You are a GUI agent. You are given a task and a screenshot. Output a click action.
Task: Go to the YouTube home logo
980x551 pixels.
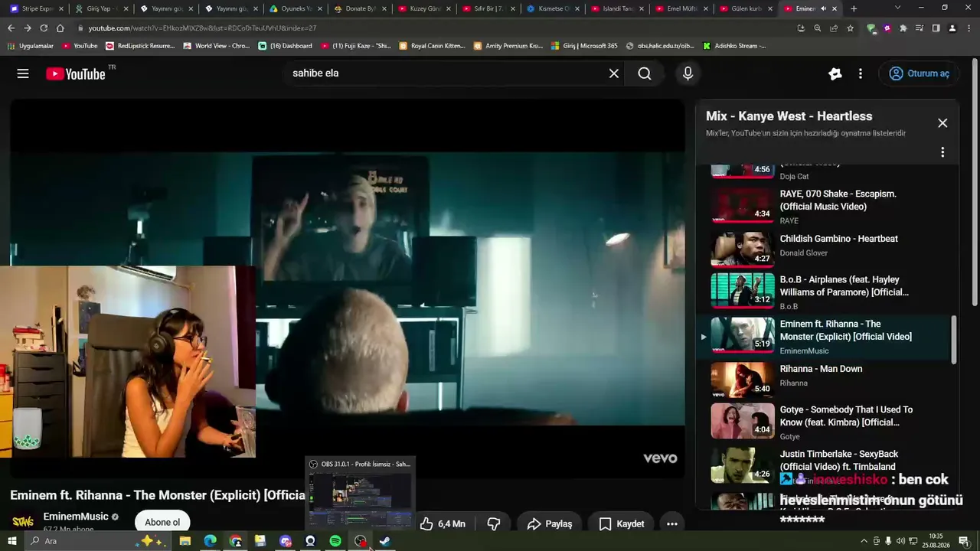click(x=75, y=73)
